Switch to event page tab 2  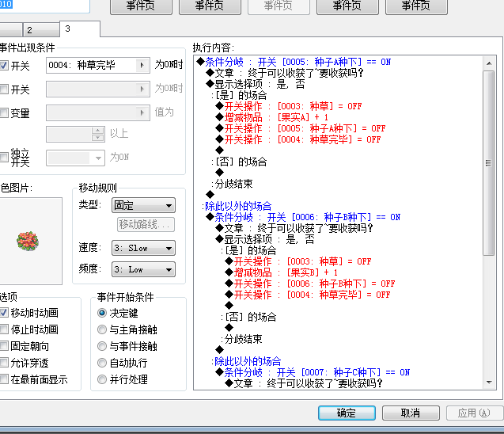[41, 30]
